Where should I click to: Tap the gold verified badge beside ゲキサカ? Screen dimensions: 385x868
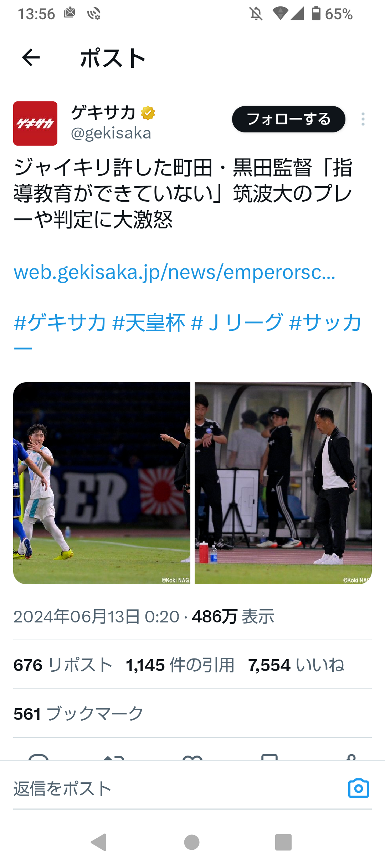coord(148,113)
